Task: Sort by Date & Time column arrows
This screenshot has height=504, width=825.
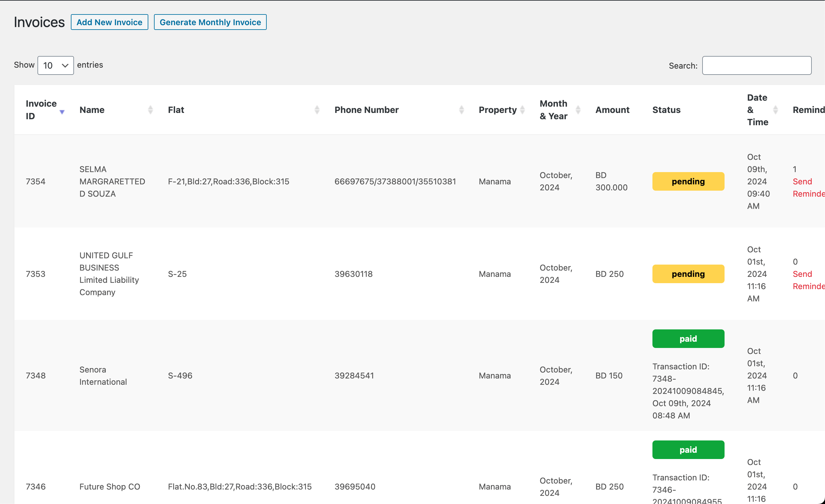Action: tap(776, 110)
